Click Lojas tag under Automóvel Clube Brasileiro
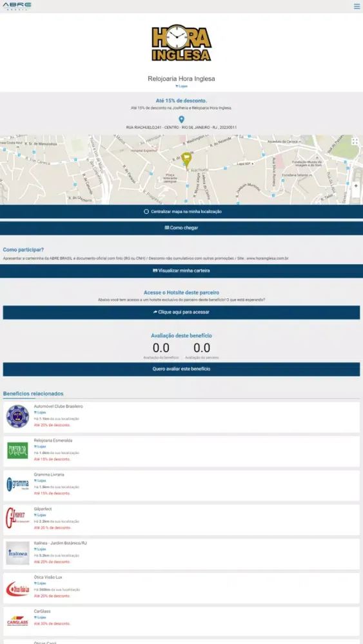 (x=40, y=412)
